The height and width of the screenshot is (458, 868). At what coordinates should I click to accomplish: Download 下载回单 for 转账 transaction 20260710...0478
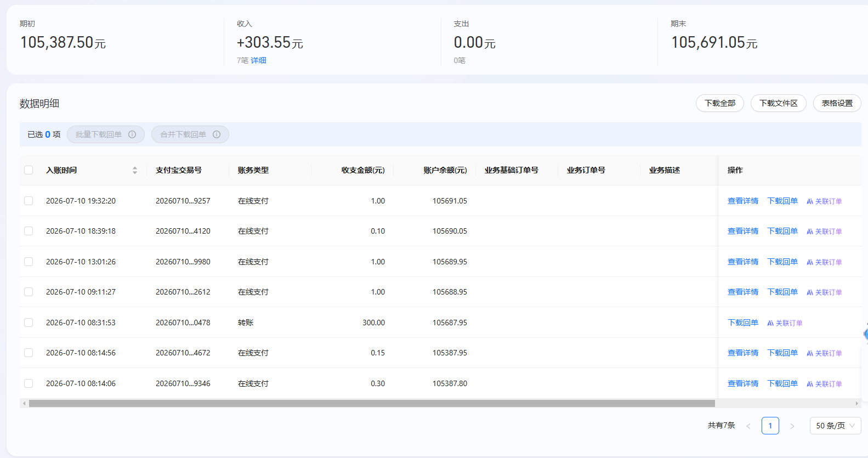pyautogui.click(x=743, y=323)
